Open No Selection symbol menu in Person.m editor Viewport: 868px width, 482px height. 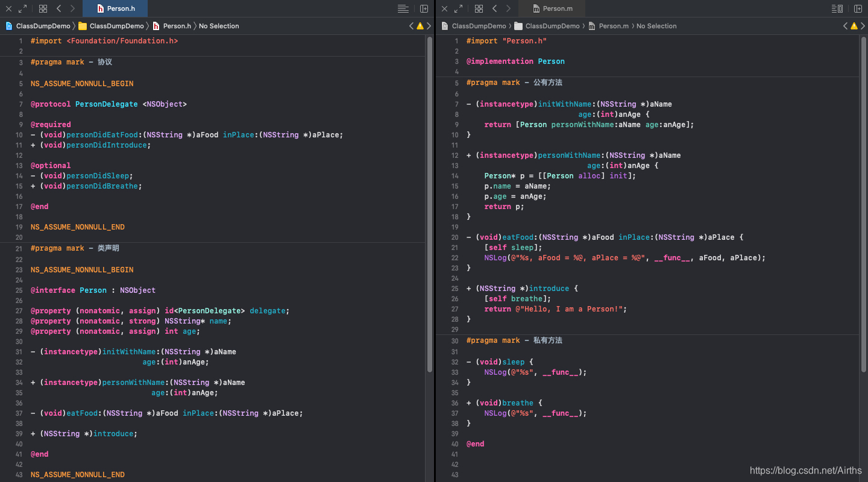(x=656, y=26)
